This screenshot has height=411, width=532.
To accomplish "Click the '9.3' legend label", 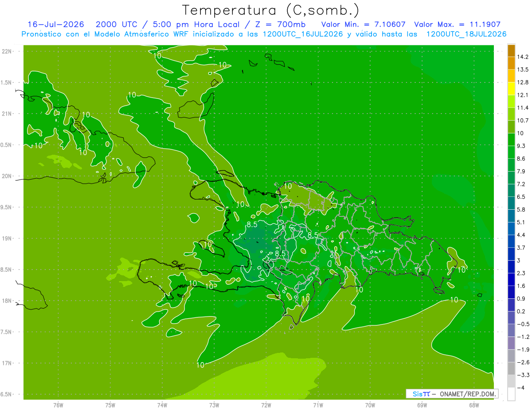I will click(521, 146).
